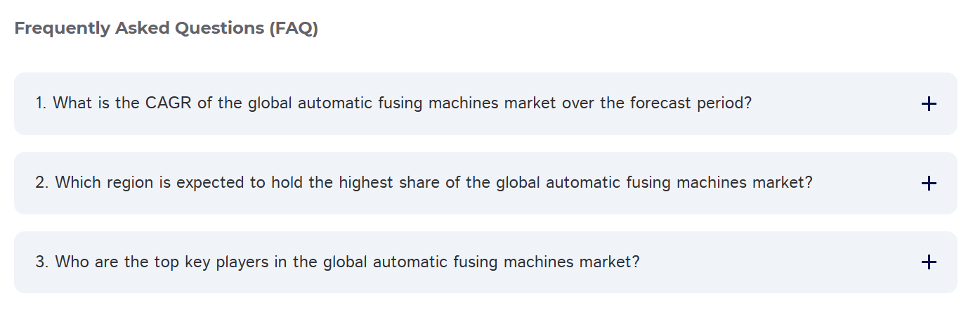980x327 pixels.
Task: Click the 'Frequently Asked Questions (FAQ)' heading
Action: 166,29
